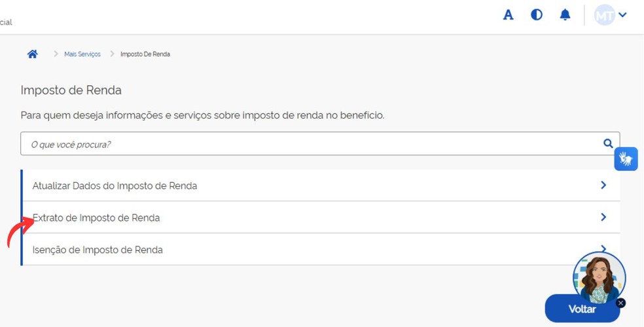Open the VLibras sign language widget

point(626,159)
